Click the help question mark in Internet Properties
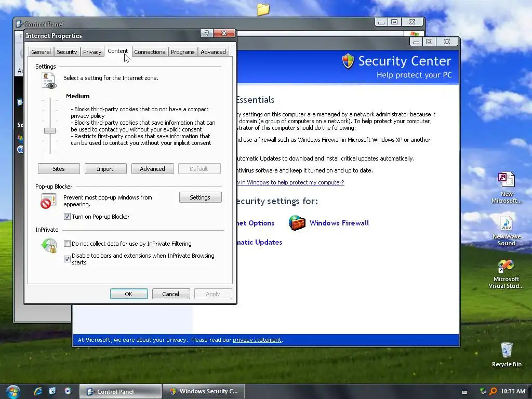 (206, 33)
